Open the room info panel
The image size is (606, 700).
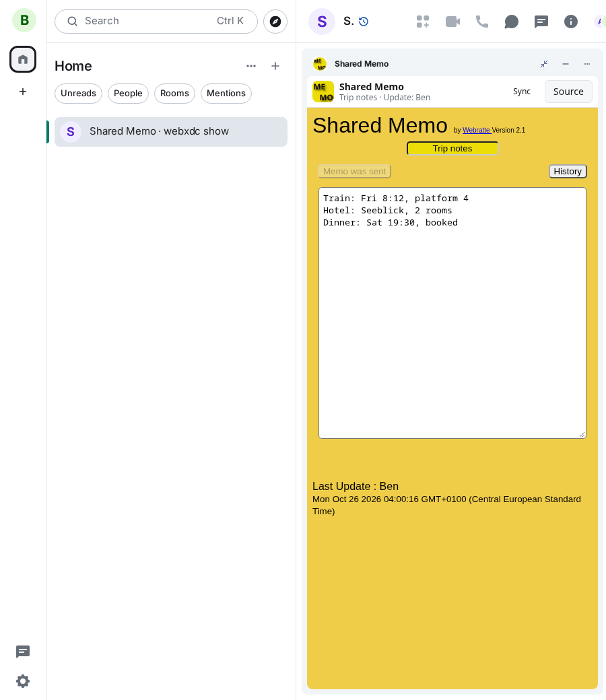(x=571, y=22)
